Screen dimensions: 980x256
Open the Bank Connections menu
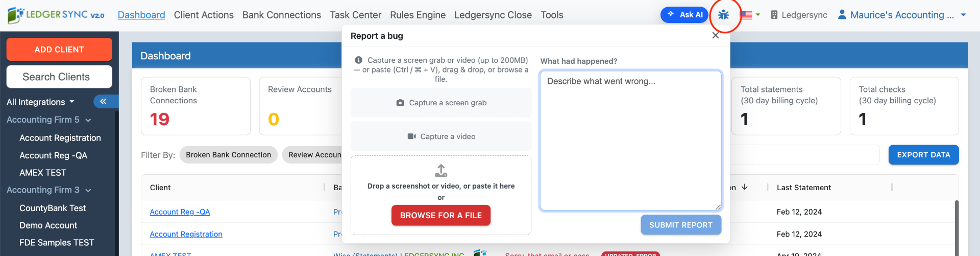282,15
